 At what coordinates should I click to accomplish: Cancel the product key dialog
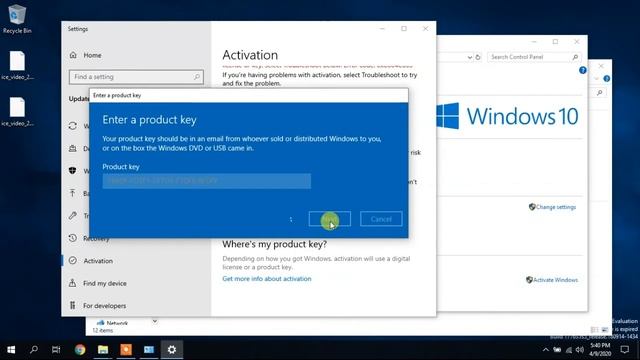381,219
